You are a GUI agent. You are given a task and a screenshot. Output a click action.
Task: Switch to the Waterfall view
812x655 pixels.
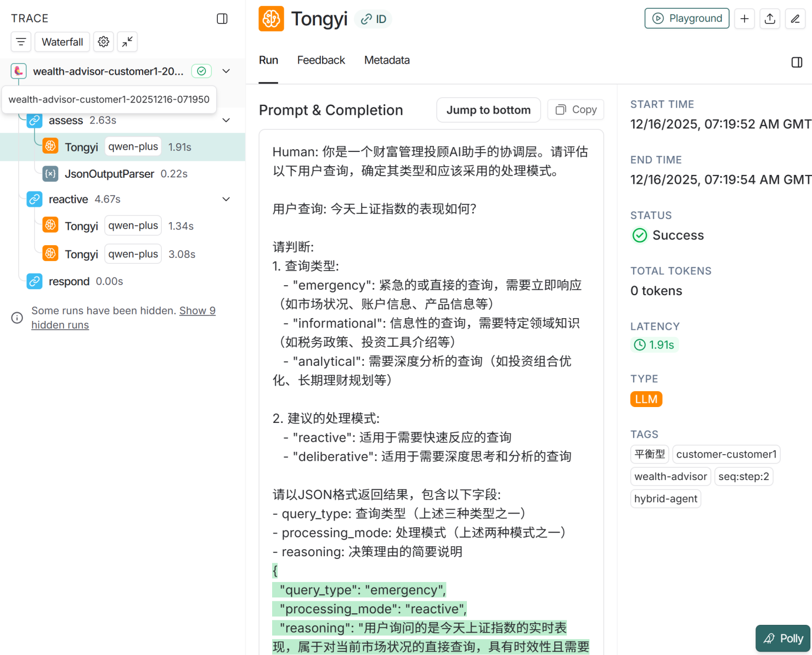pyautogui.click(x=63, y=42)
